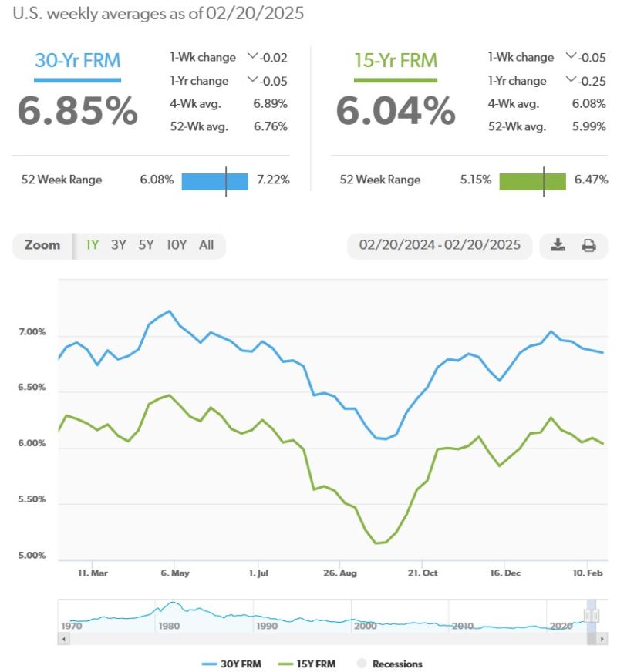Viewport: 617px width, 672px height.
Task: Click the download chart icon
Action: coord(558,246)
